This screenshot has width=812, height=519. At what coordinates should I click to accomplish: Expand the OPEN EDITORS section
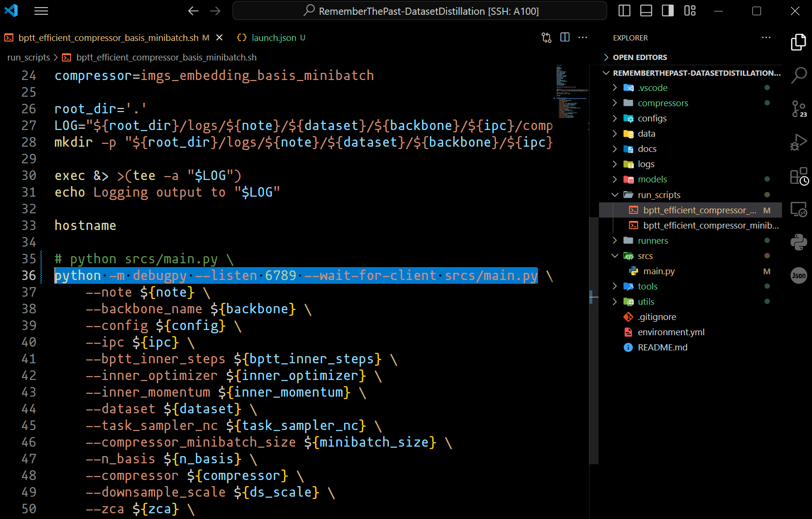point(640,58)
